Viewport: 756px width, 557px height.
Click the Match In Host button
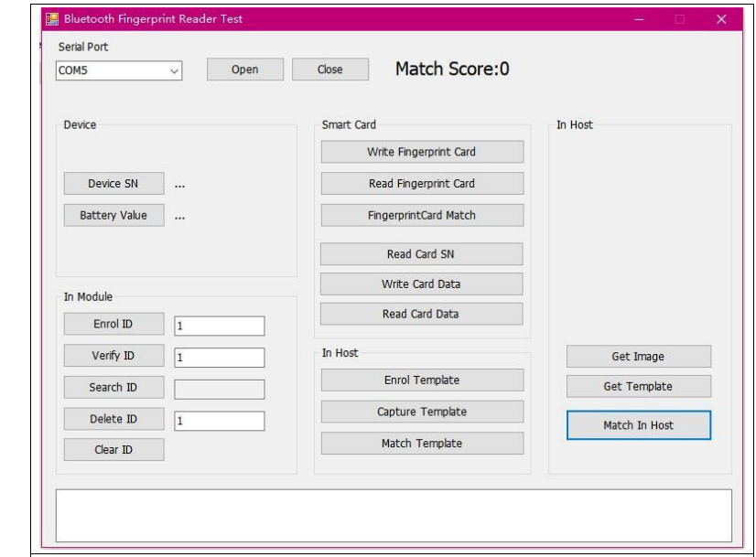(x=638, y=425)
